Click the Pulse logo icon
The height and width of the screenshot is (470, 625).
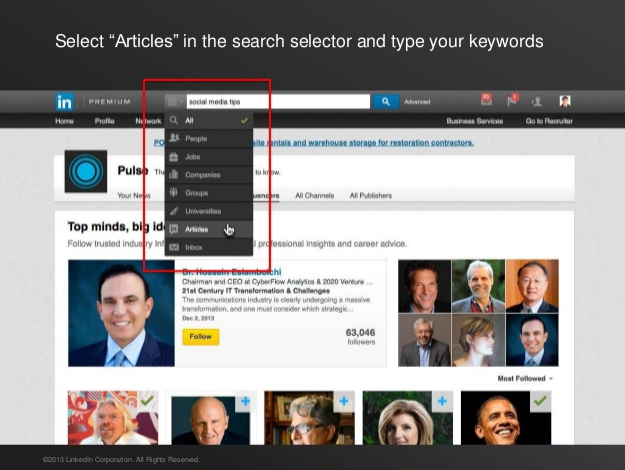86,171
